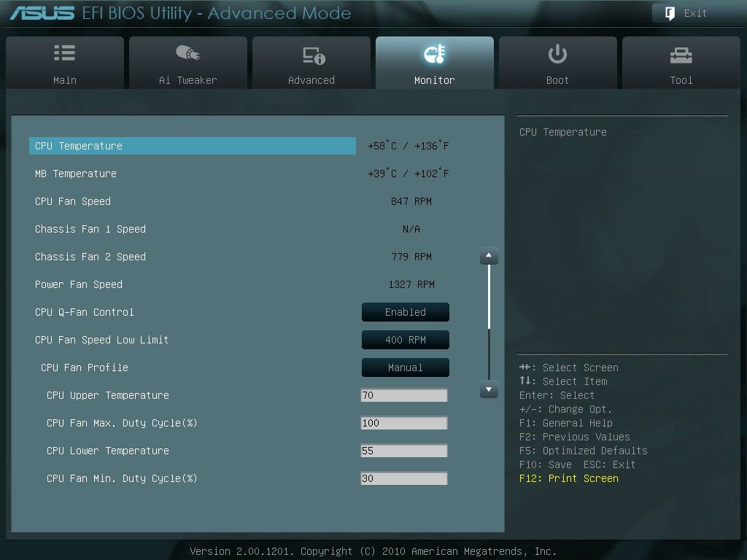Click the Select Item hint line
The height and width of the screenshot is (560, 747).
(x=563, y=381)
